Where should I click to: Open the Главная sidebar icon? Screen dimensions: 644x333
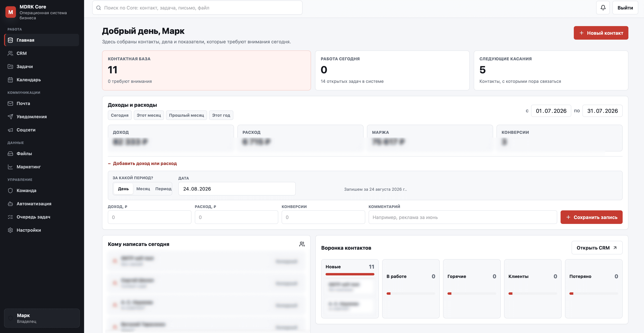coord(10,40)
